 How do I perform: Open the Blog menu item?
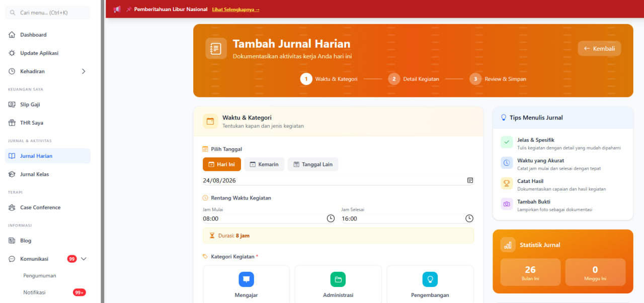pyautogui.click(x=48, y=240)
